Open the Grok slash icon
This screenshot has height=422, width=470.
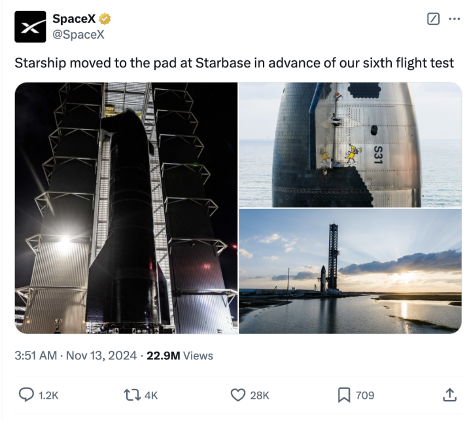point(433,19)
